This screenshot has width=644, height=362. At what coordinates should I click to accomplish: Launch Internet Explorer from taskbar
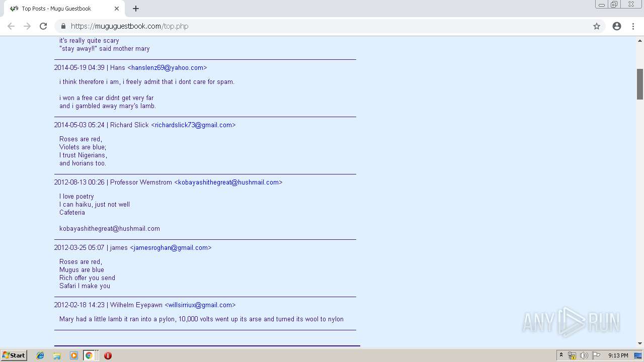click(40, 355)
